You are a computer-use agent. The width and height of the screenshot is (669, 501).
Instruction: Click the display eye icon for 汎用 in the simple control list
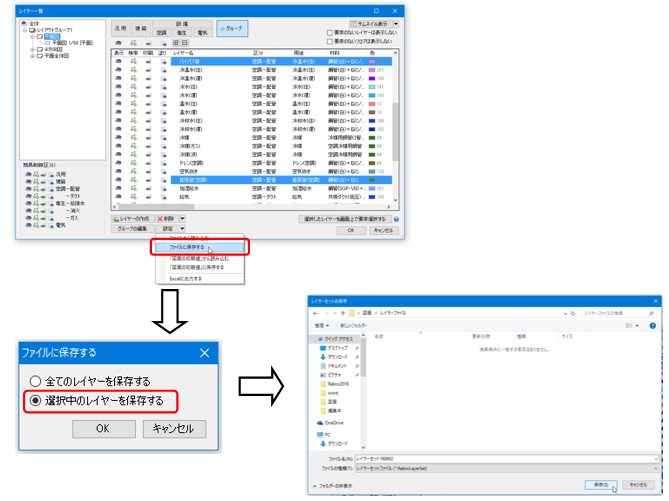tap(27, 172)
